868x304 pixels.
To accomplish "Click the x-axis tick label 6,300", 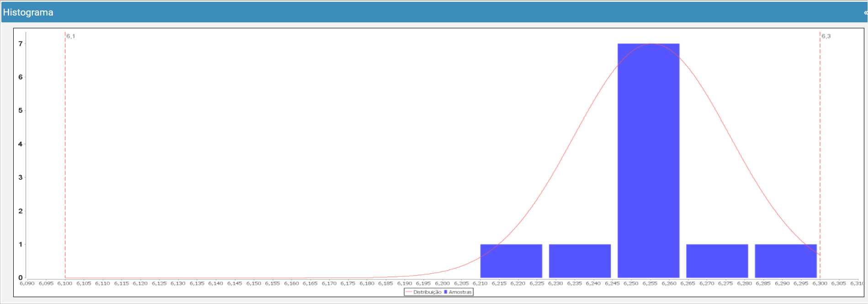I will coord(820,283).
